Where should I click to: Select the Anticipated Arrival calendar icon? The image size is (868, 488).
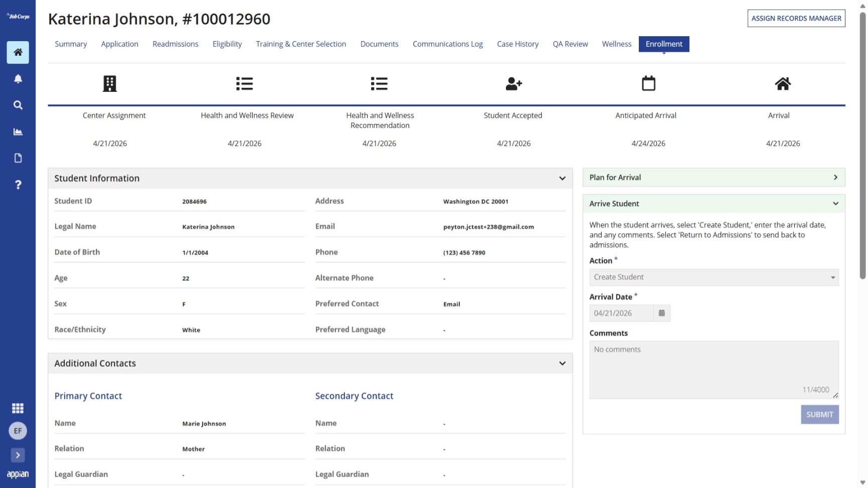click(648, 83)
